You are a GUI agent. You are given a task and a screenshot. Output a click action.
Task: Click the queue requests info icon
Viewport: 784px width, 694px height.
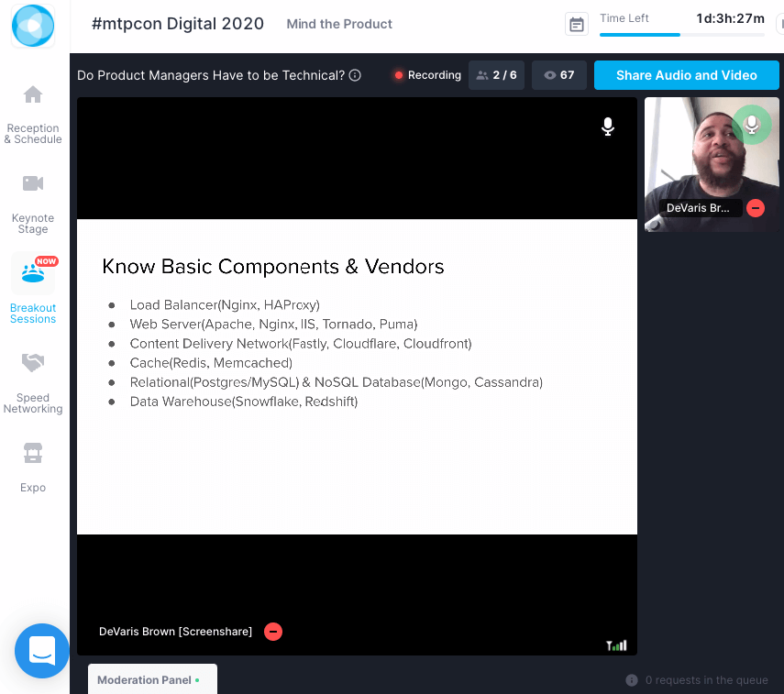coord(632,680)
